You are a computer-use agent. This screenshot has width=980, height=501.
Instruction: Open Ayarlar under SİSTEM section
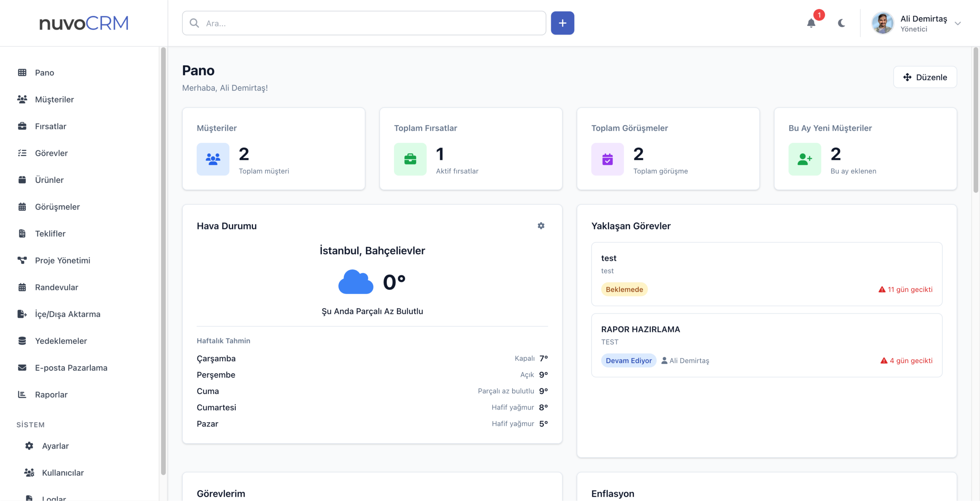click(x=55, y=446)
